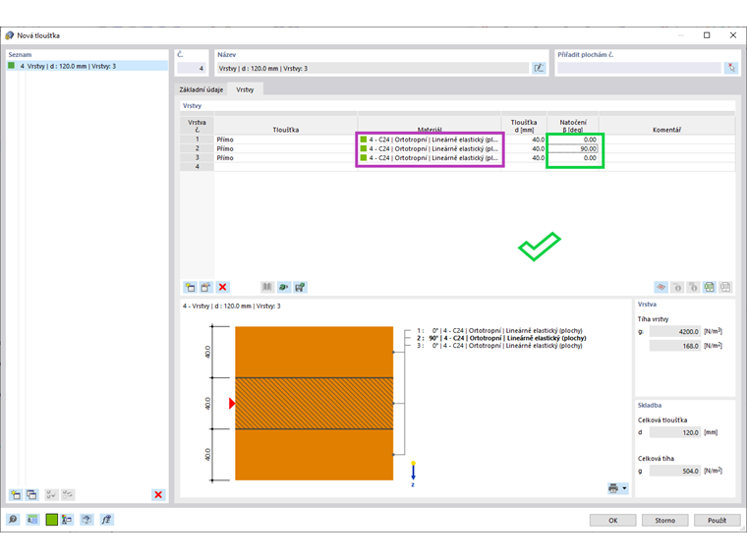Screen dimensions: 747x560
Task: Click layer weight field 4200.0
Action: (x=675, y=331)
